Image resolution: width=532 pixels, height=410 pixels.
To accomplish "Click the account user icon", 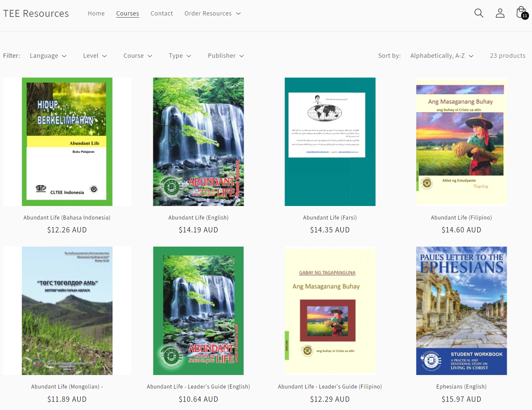I will coord(500,13).
